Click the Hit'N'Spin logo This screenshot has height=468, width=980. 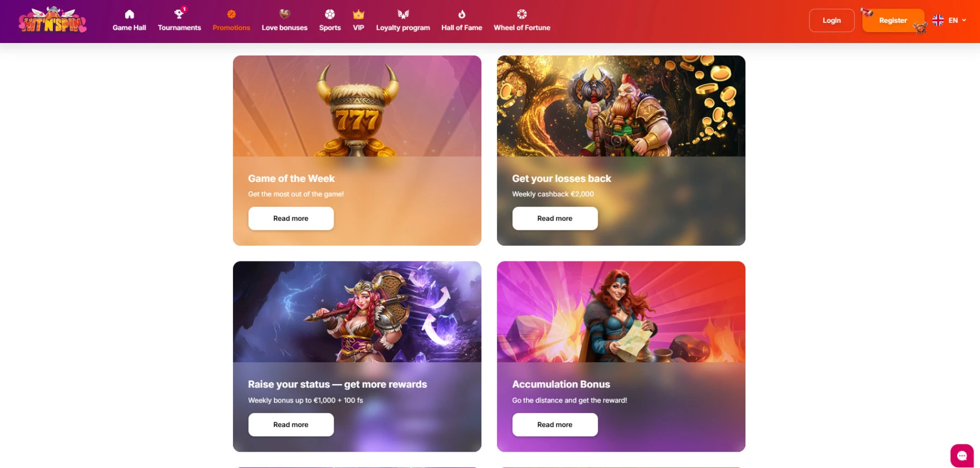tap(53, 20)
